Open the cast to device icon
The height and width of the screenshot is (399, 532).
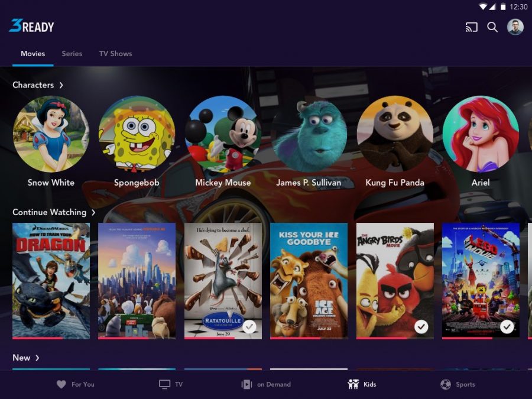tap(472, 27)
